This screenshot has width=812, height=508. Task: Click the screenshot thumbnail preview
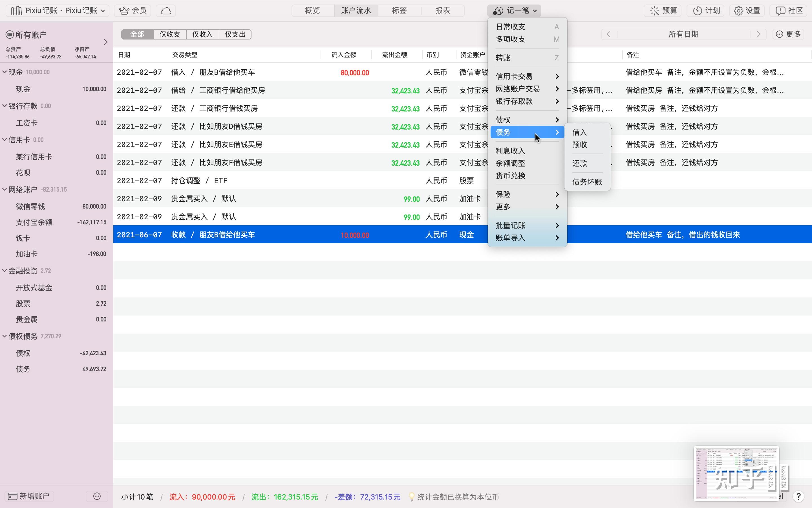pyautogui.click(x=736, y=473)
